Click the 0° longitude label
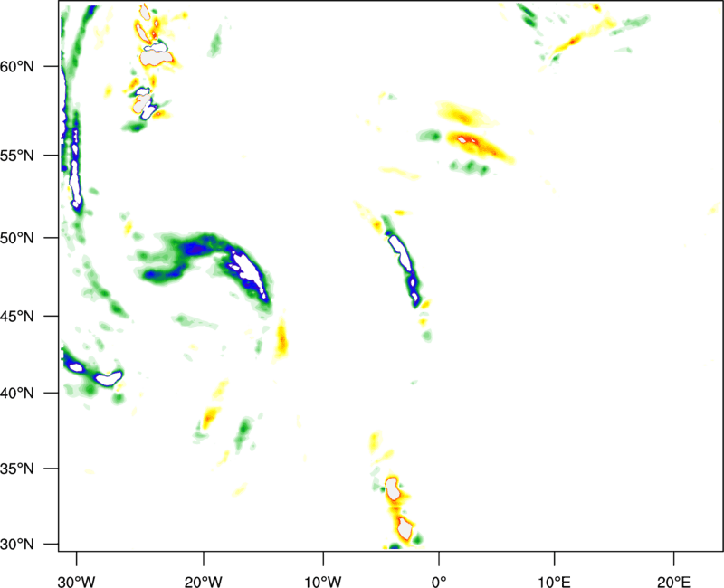This screenshot has width=724, height=588. point(439,582)
